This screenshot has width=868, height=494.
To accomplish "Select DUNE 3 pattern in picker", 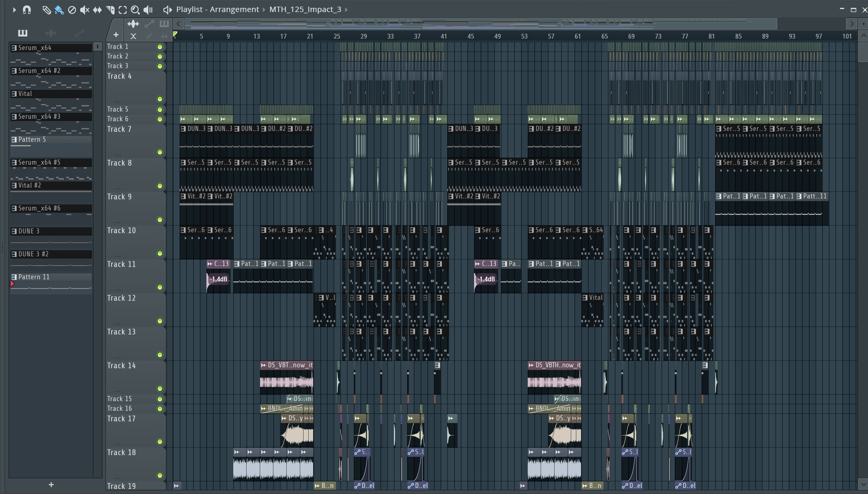I will [51, 231].
